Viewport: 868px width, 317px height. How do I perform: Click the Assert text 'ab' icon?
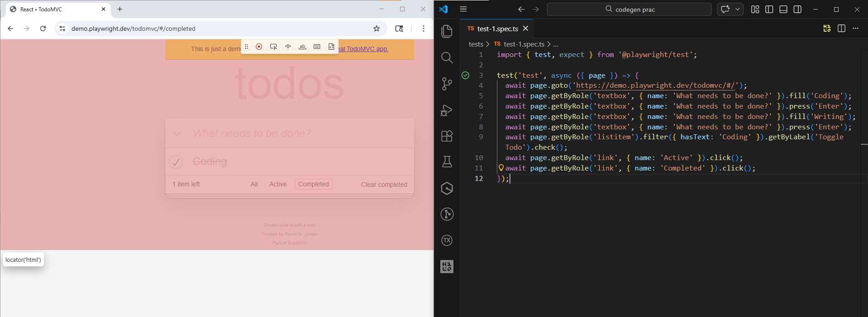[302, 47]
